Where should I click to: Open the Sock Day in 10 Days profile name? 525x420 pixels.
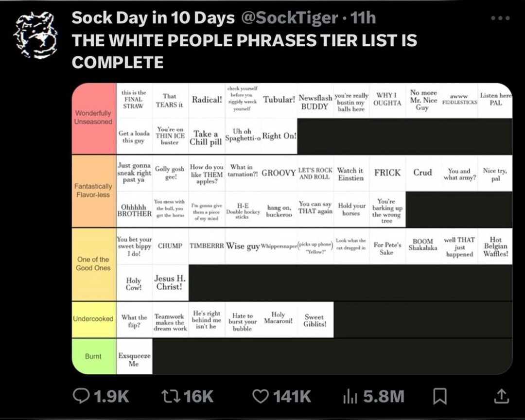point(153,18)
